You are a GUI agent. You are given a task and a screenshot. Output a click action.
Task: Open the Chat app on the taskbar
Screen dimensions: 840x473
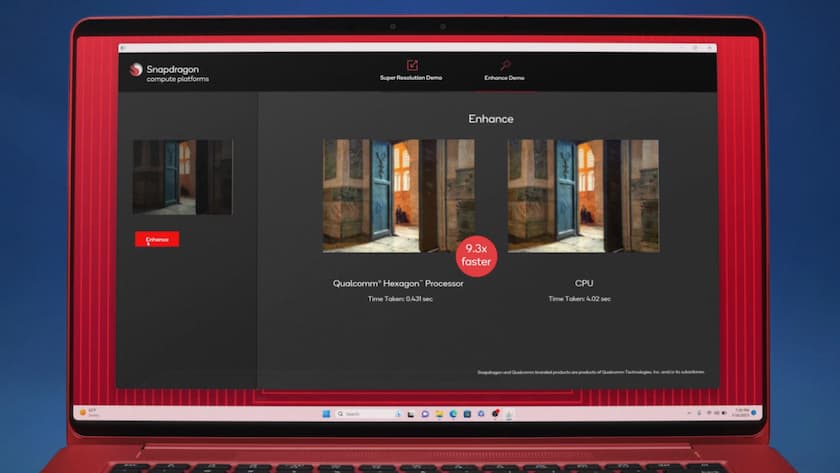pyautogui.click(x=425, y=414)
